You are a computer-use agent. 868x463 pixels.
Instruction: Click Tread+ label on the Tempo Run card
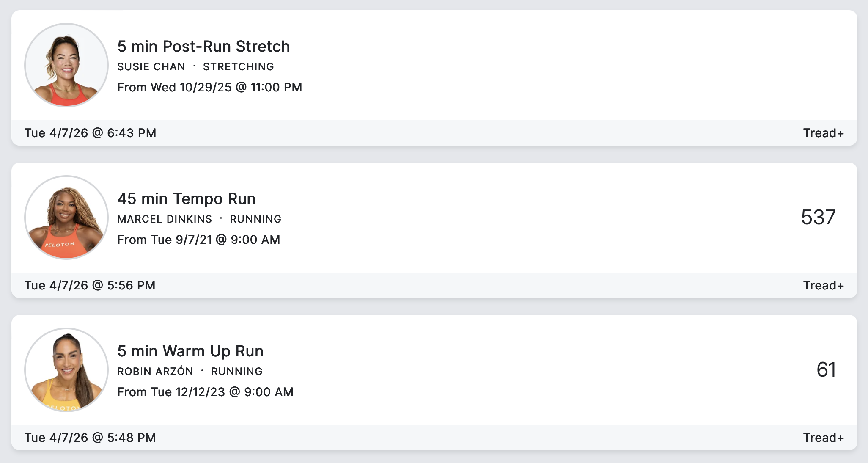[823, 285]
